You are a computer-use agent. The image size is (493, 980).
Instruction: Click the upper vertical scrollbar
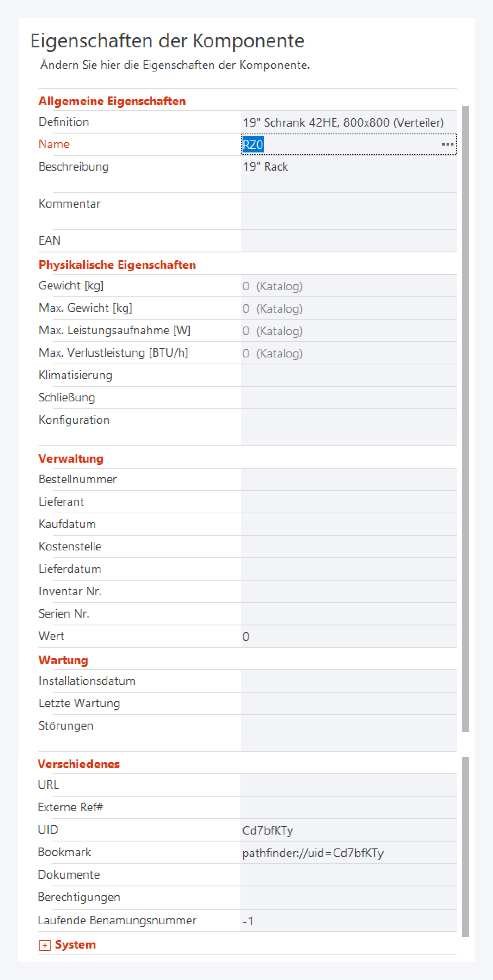point(465,419)
